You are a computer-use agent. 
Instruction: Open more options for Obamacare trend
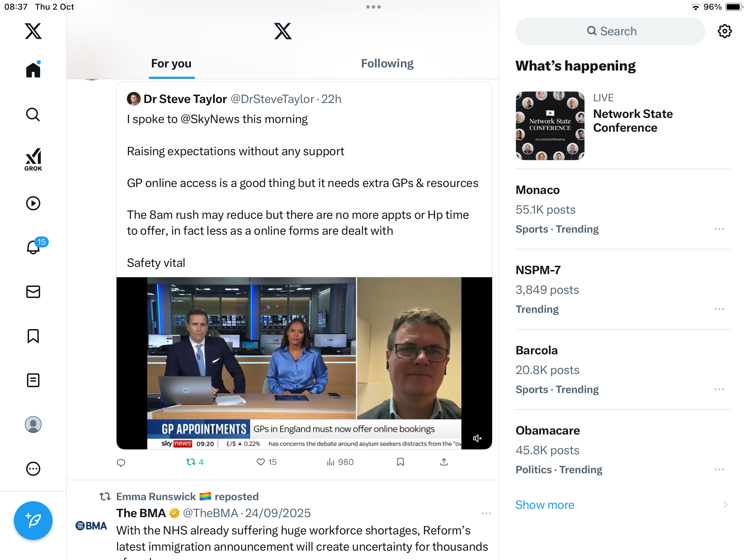(719, 470)
